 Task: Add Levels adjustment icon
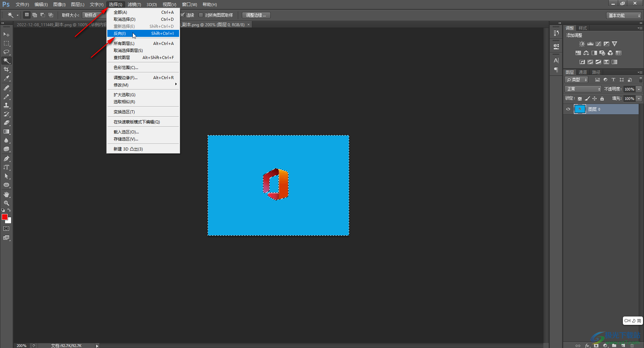[590, 44]
